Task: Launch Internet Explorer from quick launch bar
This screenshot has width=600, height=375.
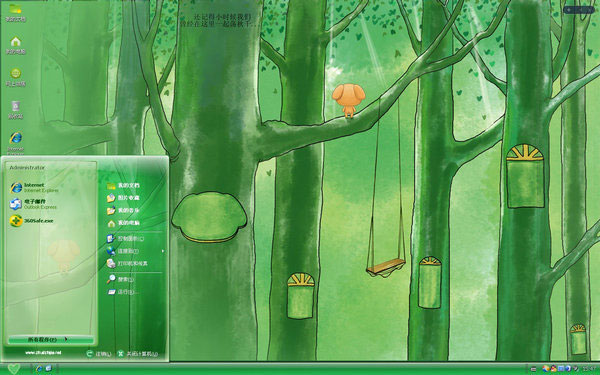Action: [39, 369]
